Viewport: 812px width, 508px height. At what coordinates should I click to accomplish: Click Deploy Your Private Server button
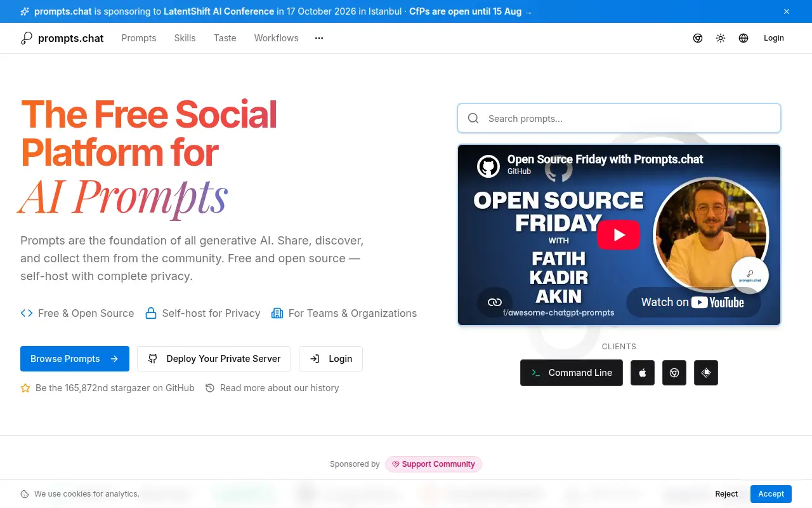(214, 359)
